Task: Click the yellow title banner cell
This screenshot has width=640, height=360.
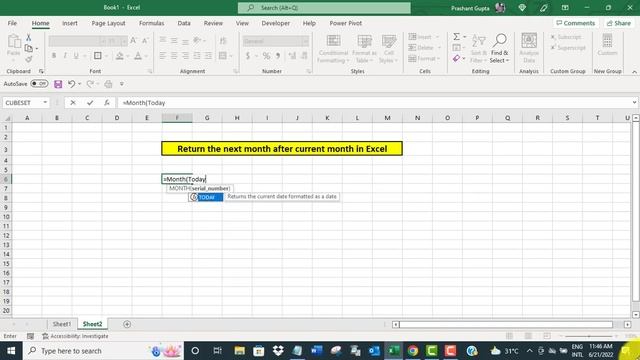Action: click(x=282, y=149)
